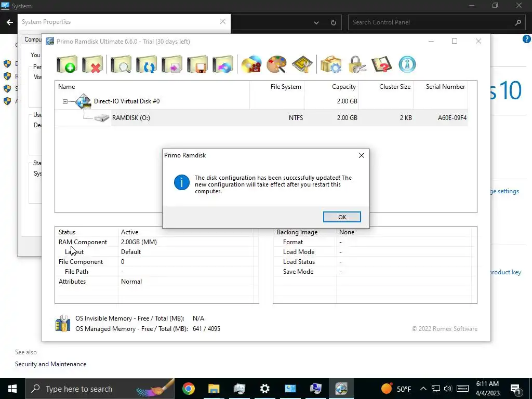
Task: Go back with the System window arrow
Action: (x=10, y=22)
